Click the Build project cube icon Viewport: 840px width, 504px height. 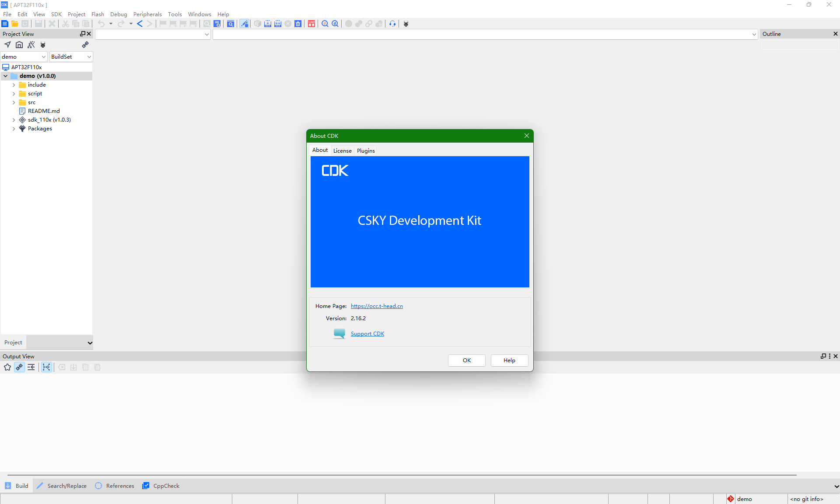point(258,24)
